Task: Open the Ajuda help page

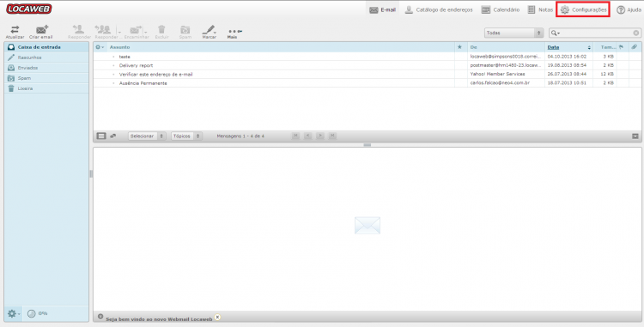Action: (629, 9)
